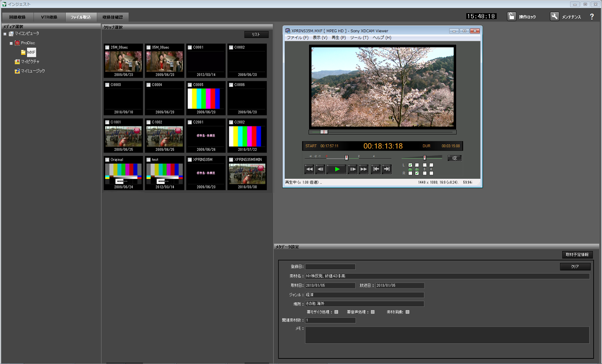Toggle the 要モザイク処理 checkbox
Screen dimensions: 602x364
click(x=336, y=312)
